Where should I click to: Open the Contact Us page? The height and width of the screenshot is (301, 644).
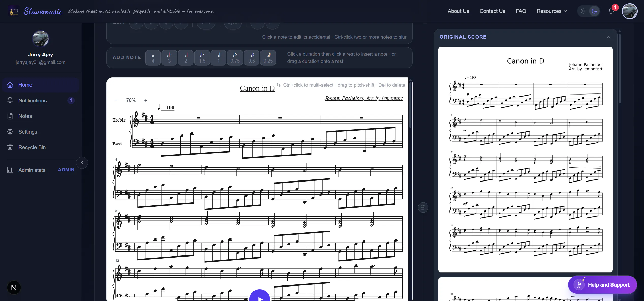coord(492,11)
